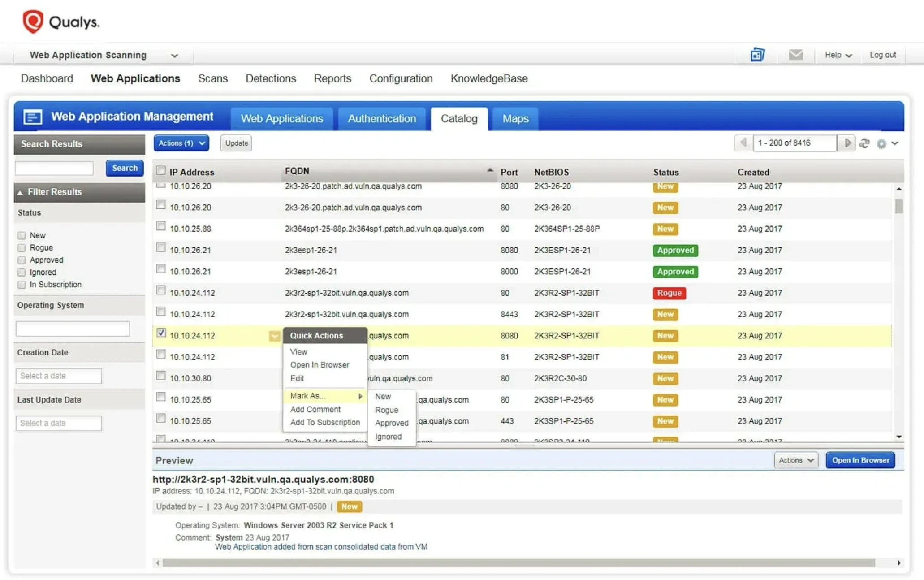Click the Creation Date 'Select a date' field
This screenshot has width=924, height=580.
click(x=58, y=376)
